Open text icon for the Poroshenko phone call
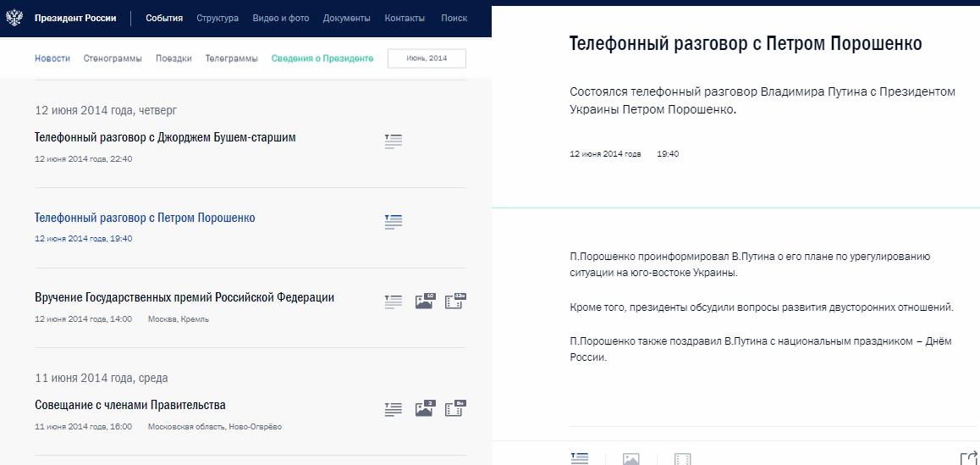The width and height of the screenshot is (980, 465). coord(393,222)
